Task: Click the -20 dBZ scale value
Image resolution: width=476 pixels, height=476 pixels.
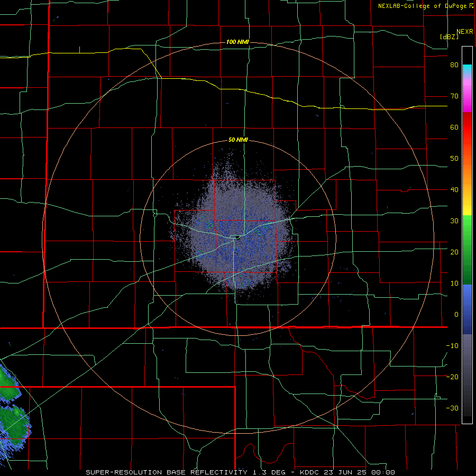Action: point(452,377)
